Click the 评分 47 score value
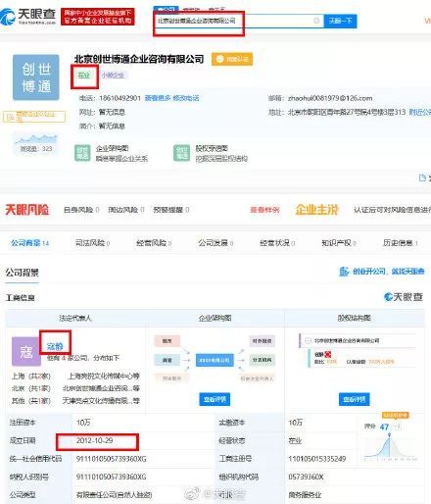The width and height of the screenshot is (431, 504). pos(384,427)
